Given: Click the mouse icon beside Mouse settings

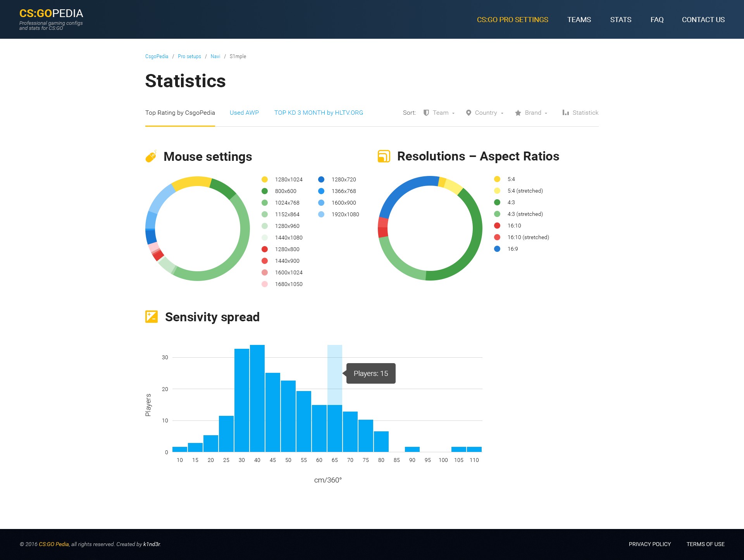Looking at the screenshot, I should click(x=151, y=156).
